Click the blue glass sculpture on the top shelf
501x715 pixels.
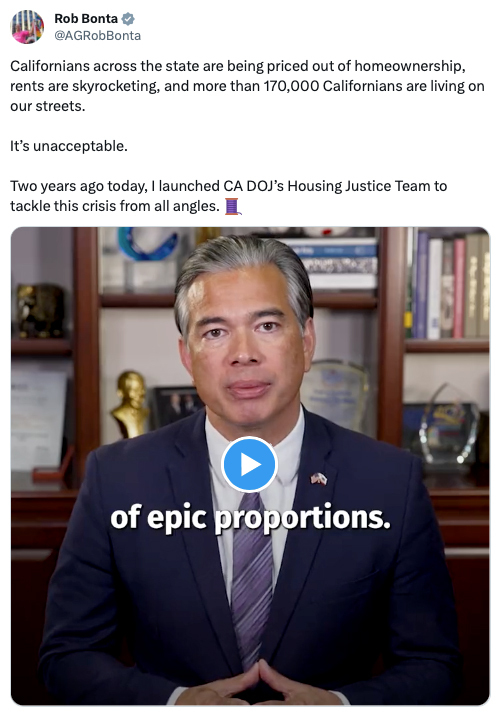(147, 244)
